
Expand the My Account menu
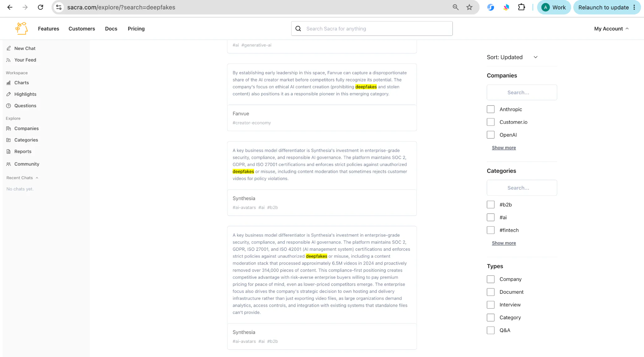[611, 29]
